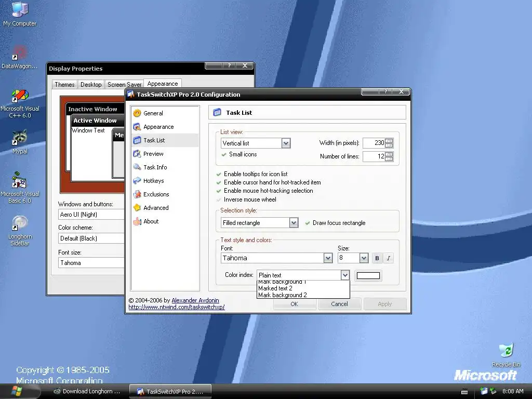Screen dimensions: 532x399
Task: Click the Task List header icon
Action: click(217, 112)
